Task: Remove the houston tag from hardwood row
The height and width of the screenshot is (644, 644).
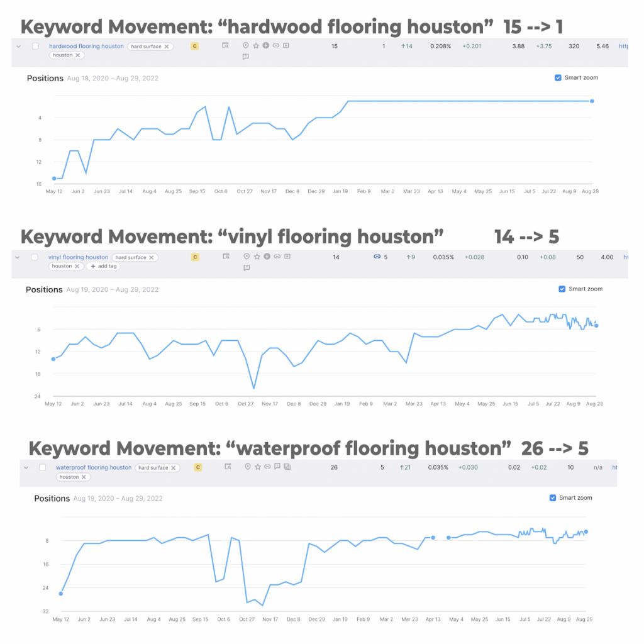Action: pos(77,55)
